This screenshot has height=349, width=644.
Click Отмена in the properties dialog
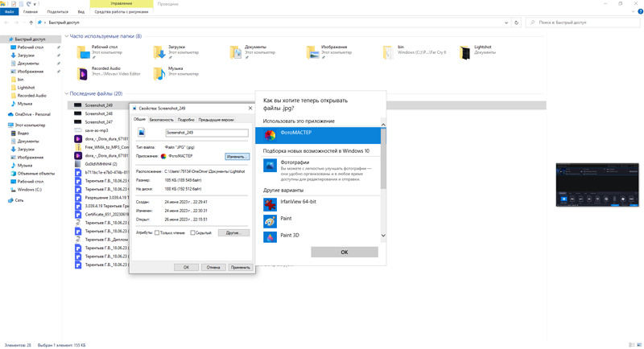tap(213, 268)
